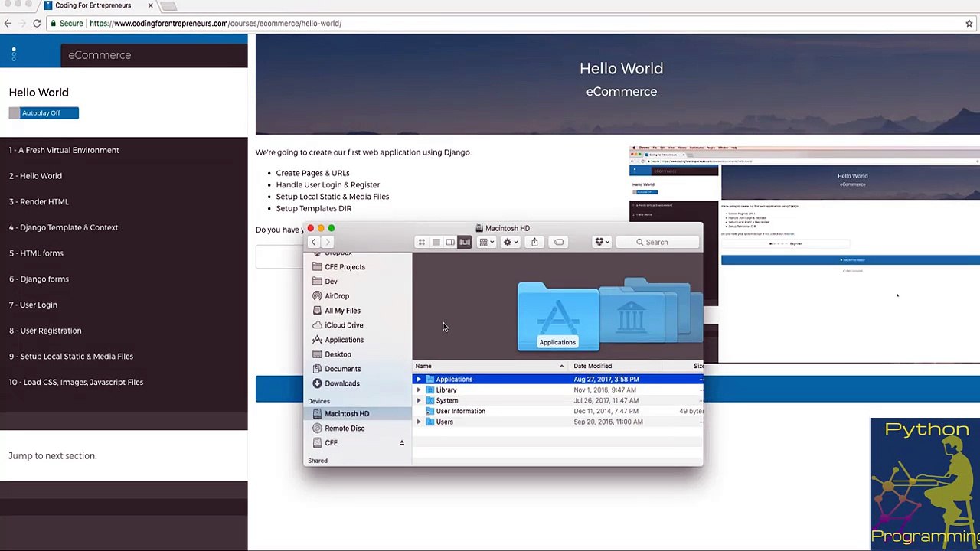Switch Finder to icon view

pyautogui.click(x=421, y=242)
